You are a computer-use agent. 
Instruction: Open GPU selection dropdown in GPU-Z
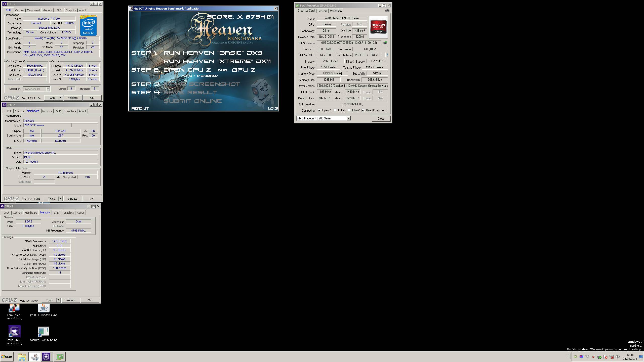pos(348,118)
